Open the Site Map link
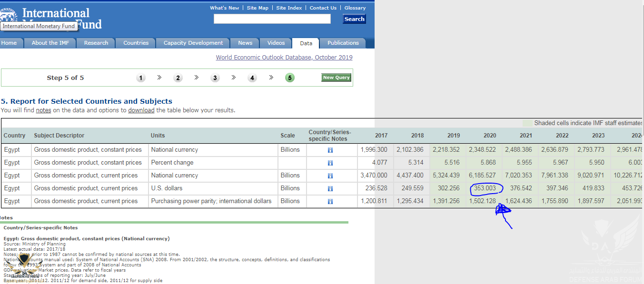Viewport: 644px width, 284px height. (258, 8)
